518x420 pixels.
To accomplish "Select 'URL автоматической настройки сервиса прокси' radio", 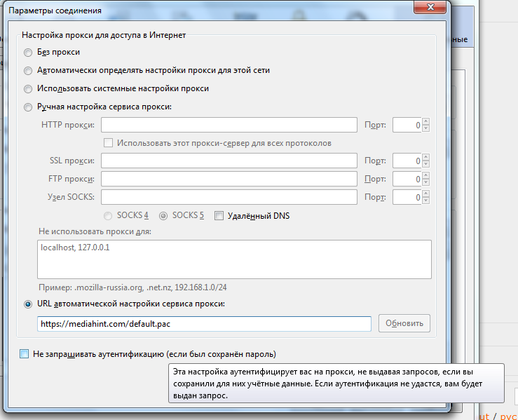I will tap(28, 304).
